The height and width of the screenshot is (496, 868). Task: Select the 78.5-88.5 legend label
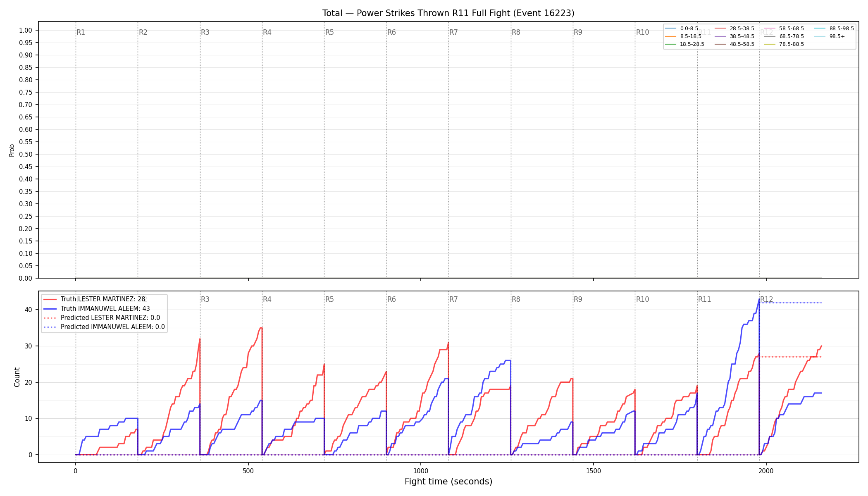(792, 44)
